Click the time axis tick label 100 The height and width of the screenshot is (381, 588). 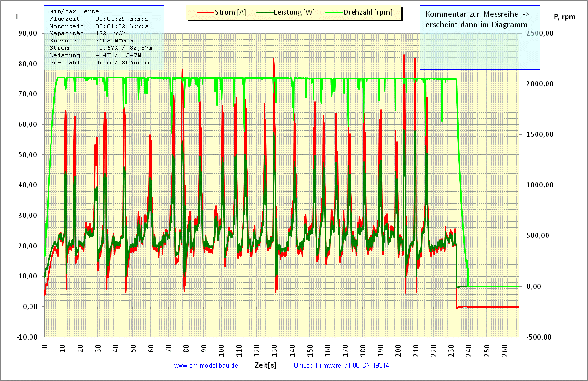pyautogui.click(x=222, y=351)
